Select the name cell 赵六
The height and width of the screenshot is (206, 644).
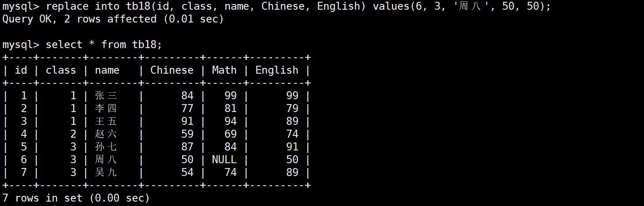106,134
